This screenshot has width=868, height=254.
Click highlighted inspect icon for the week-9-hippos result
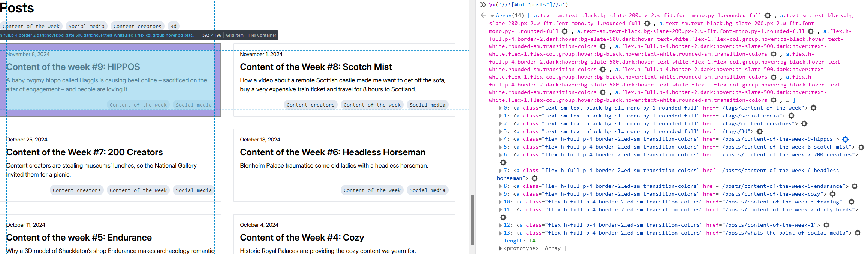845,139
